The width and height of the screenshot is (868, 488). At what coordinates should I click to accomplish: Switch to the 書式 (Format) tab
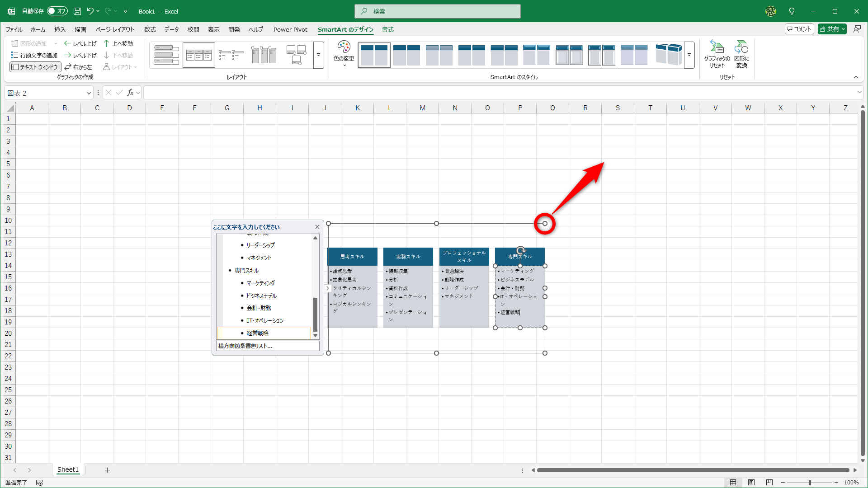click(387, 29)
